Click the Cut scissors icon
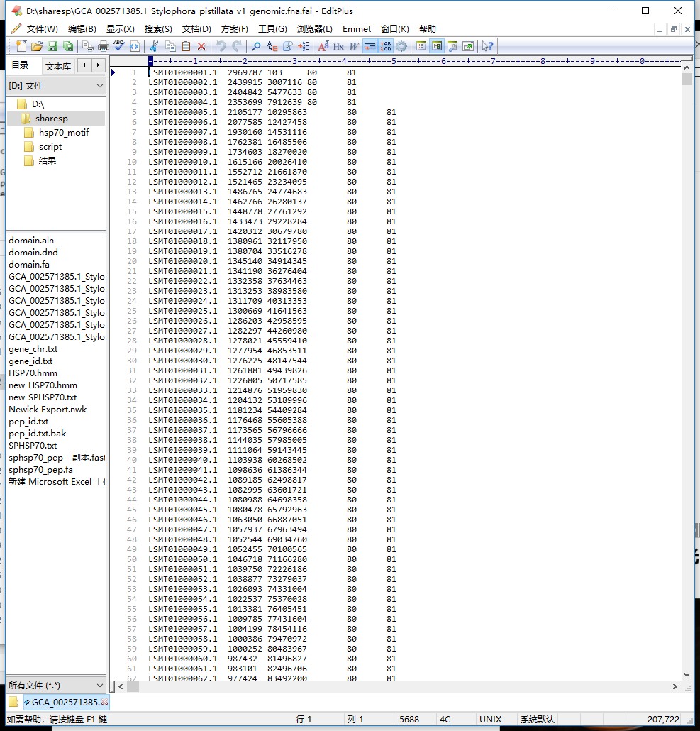700x731 pixels. tap(154, 47)
